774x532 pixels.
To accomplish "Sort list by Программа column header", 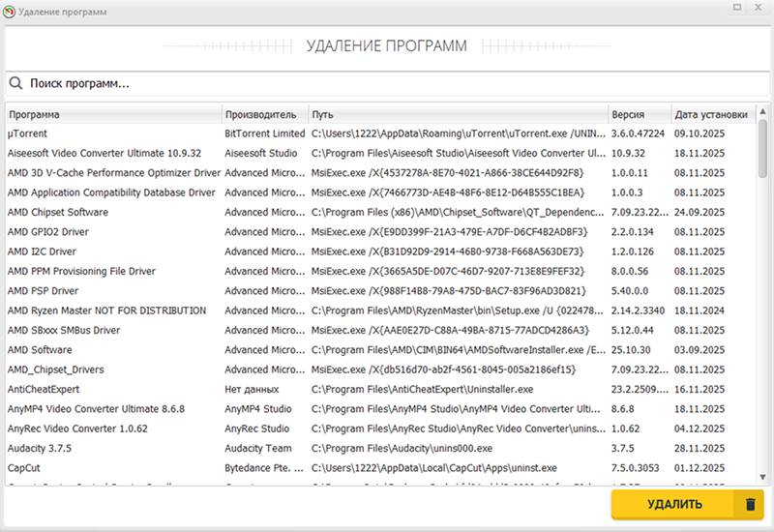I will click(x=113, y=114).
